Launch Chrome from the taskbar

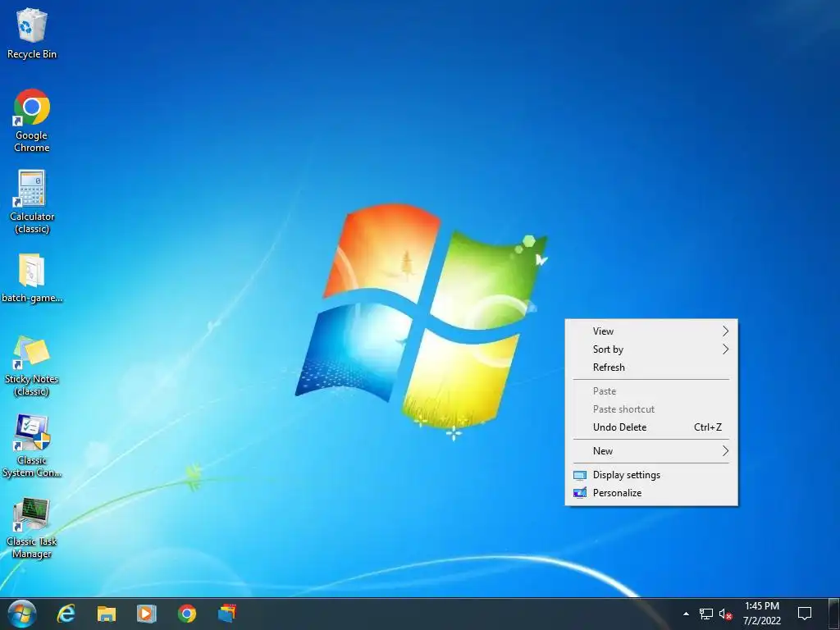(187, 614)
